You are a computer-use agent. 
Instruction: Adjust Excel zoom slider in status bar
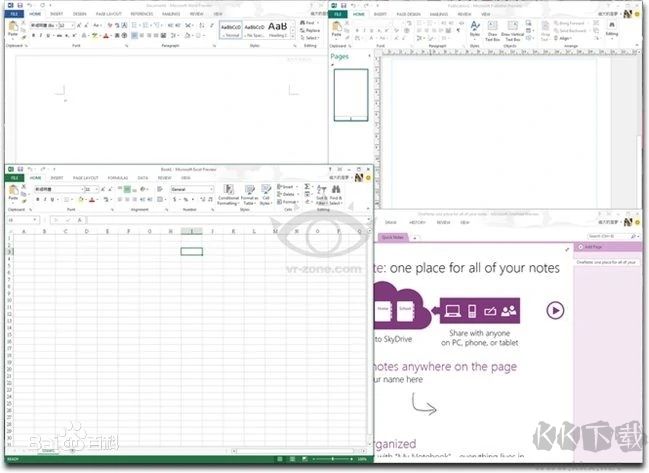pyautogui.click(x=333, y=459)
